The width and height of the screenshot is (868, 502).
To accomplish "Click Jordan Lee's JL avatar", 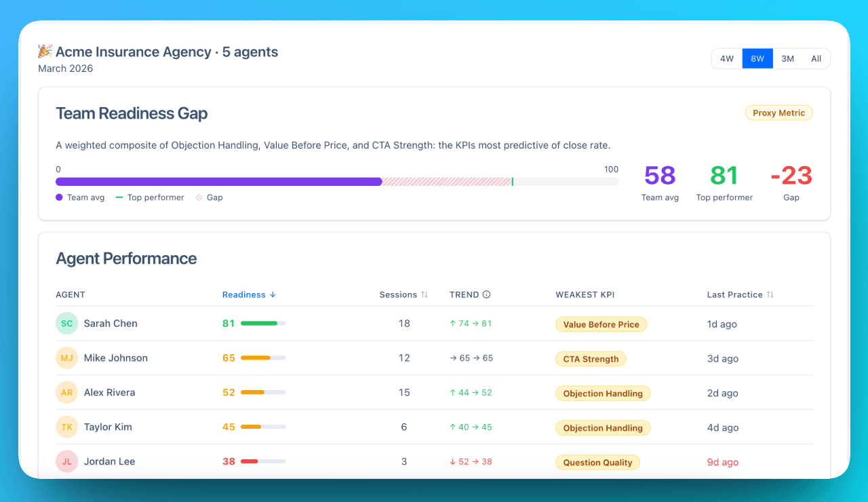I will pos(66,461).
